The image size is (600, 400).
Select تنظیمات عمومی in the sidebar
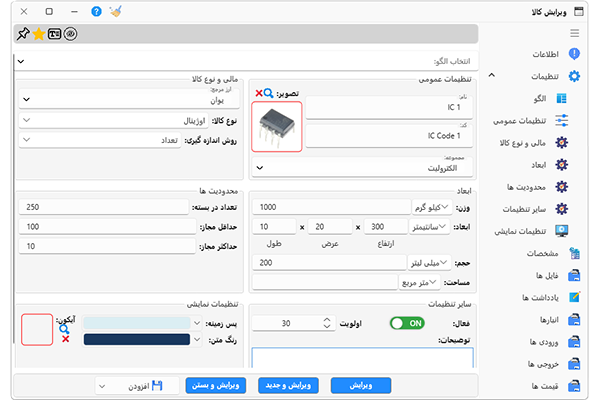point(519,121)
